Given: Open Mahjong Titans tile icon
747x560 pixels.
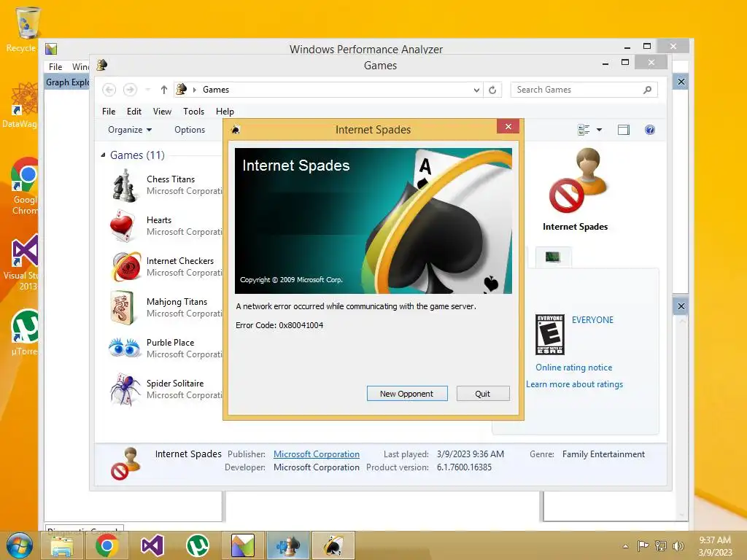Looking at the screenshot, I should [123, 308].
